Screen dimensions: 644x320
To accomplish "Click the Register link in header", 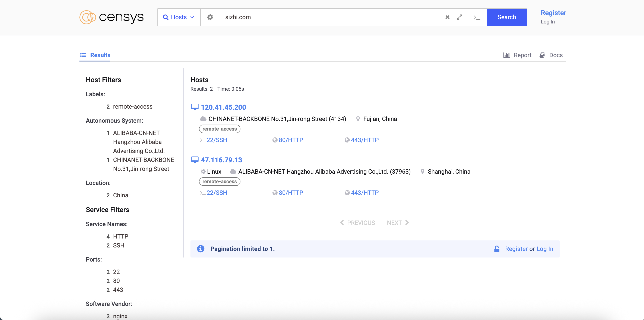I will coord(553,13).
